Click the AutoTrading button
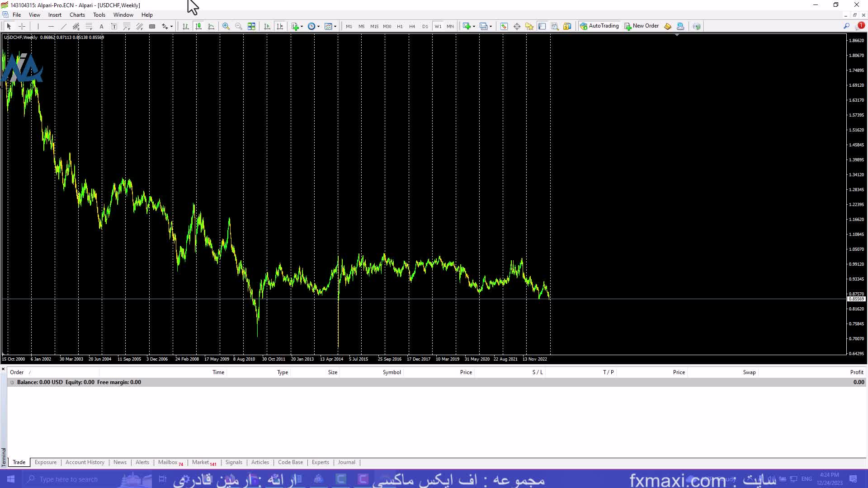Viewport: 868px width, 488px height. tap(599, 26)
